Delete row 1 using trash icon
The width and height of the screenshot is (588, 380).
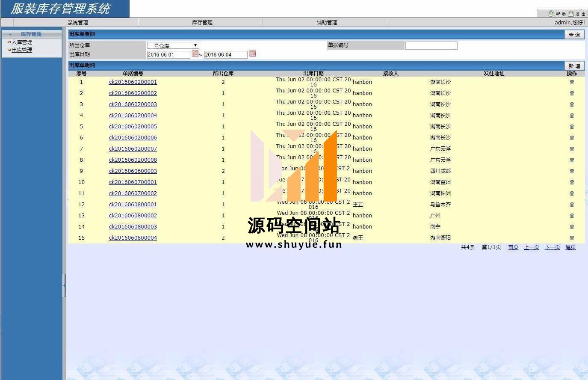572,82
